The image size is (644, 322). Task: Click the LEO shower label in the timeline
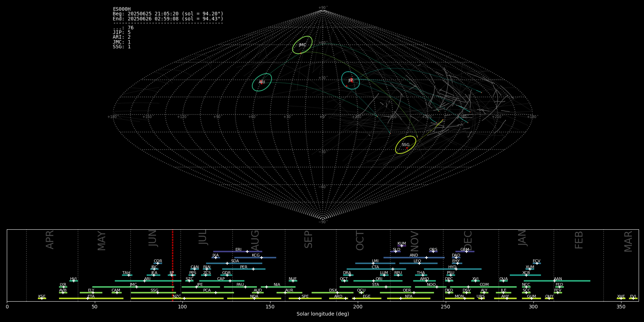(x=418, y=261)
